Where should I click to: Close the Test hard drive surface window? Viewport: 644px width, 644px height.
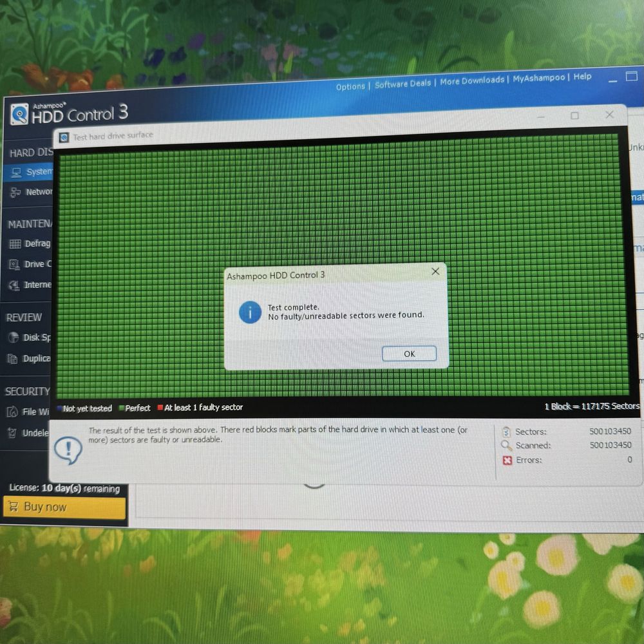(609, 115)
